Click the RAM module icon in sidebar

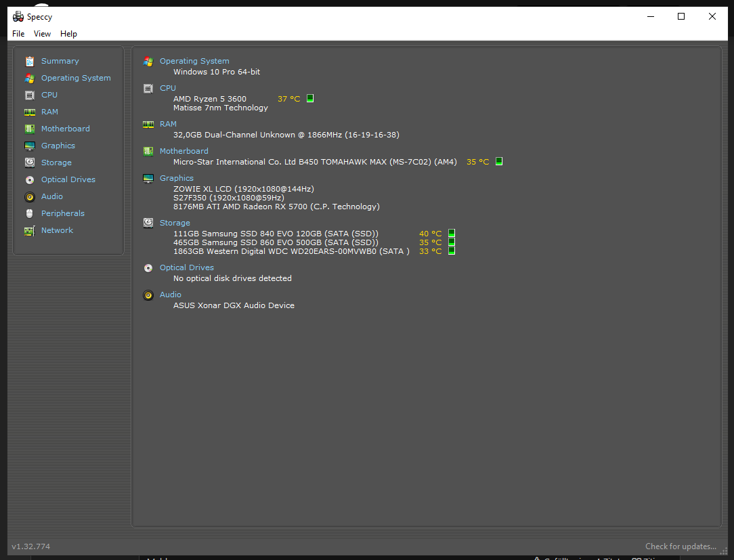(x=30, y=112)
